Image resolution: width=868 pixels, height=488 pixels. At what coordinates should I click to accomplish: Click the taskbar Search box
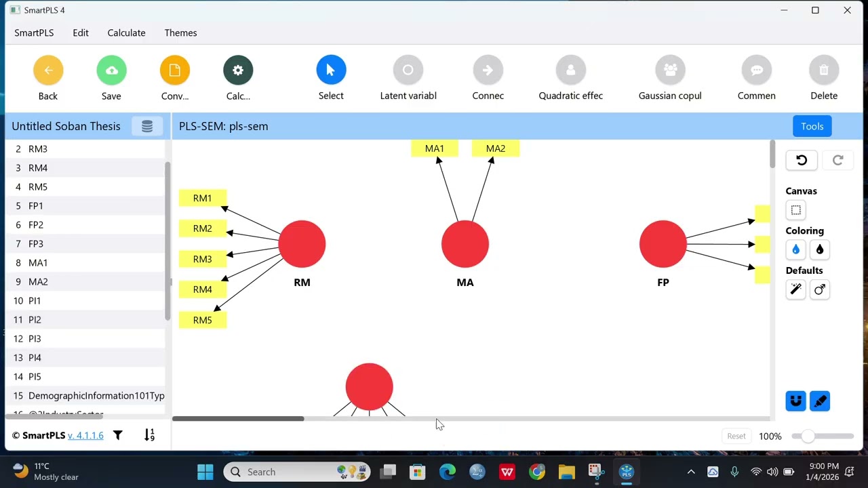[297, 472]
